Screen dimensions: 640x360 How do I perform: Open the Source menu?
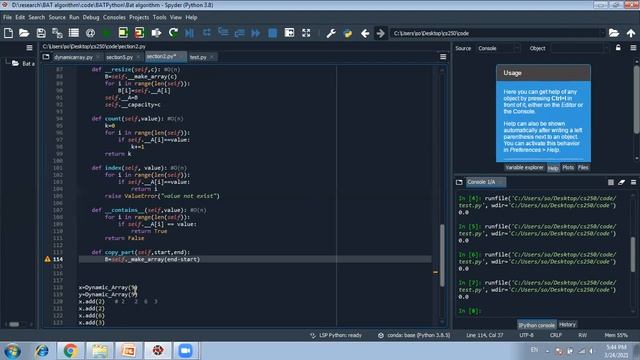(x=57, y=17)
